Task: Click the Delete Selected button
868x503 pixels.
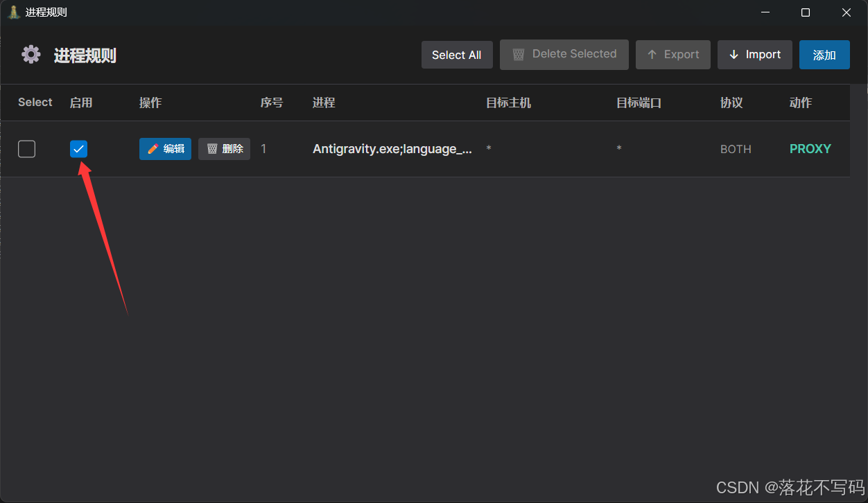Action: [x=564, y=54]
